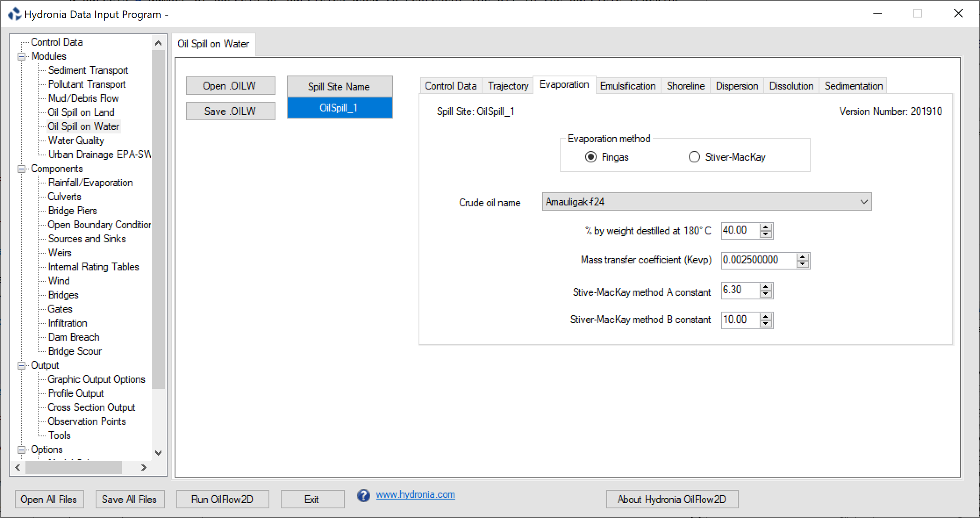Screen dimensions: 980x518
Task: Click the % by weight distilled input field
Action: 740,230
